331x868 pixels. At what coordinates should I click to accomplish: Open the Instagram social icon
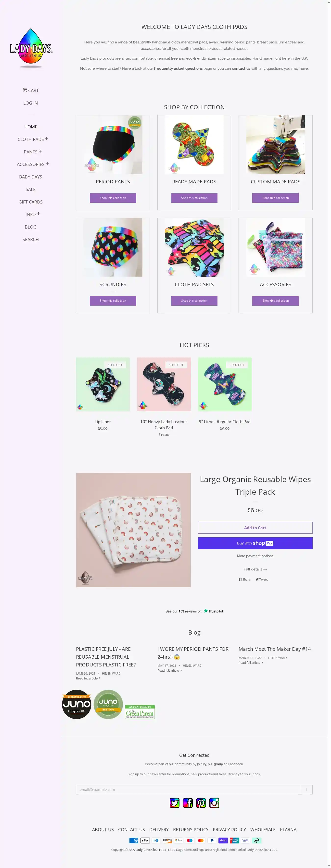[214, 803]
